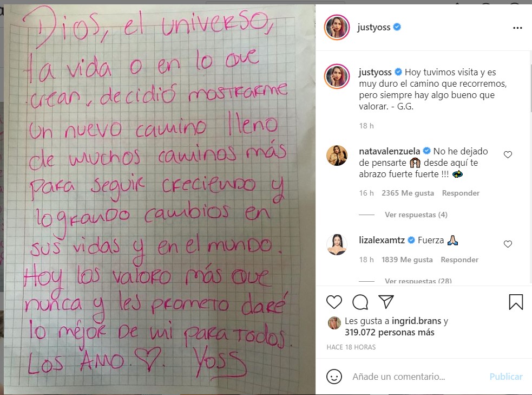Viewport: 532px width, 395px height.
Task: Open lizalexamtz's profile avatar
Action: (337, 244)
